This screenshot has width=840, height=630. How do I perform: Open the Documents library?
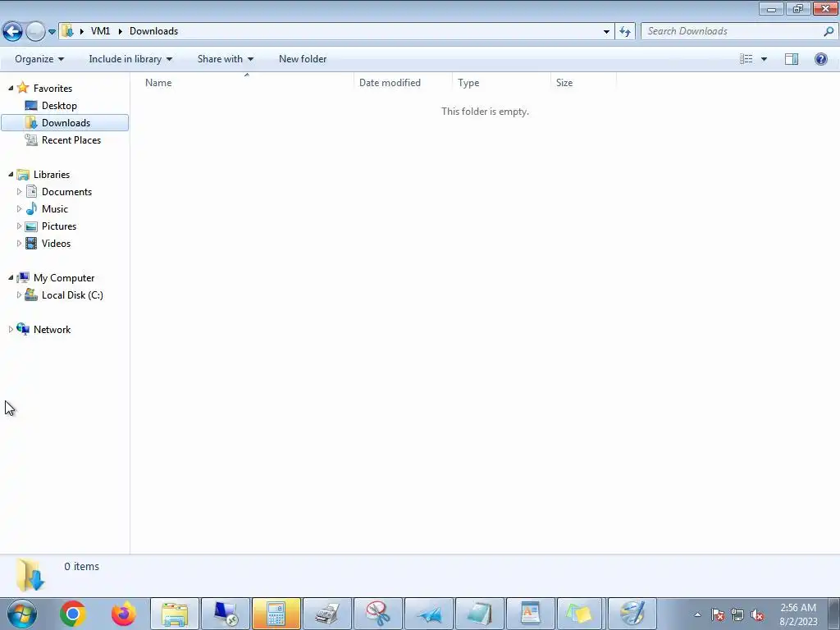click(x=67, y=192)
